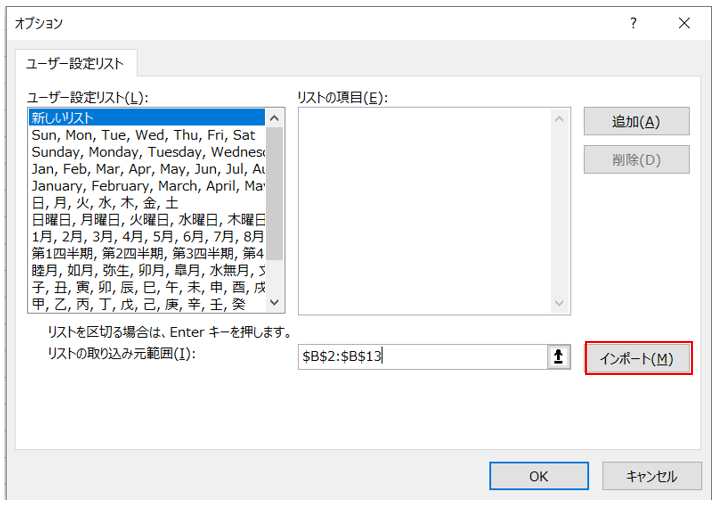The width and height of the screenshot is (720, 506).
Task: Open the ユーザー設定リスト tab
Action: [77, 63]
